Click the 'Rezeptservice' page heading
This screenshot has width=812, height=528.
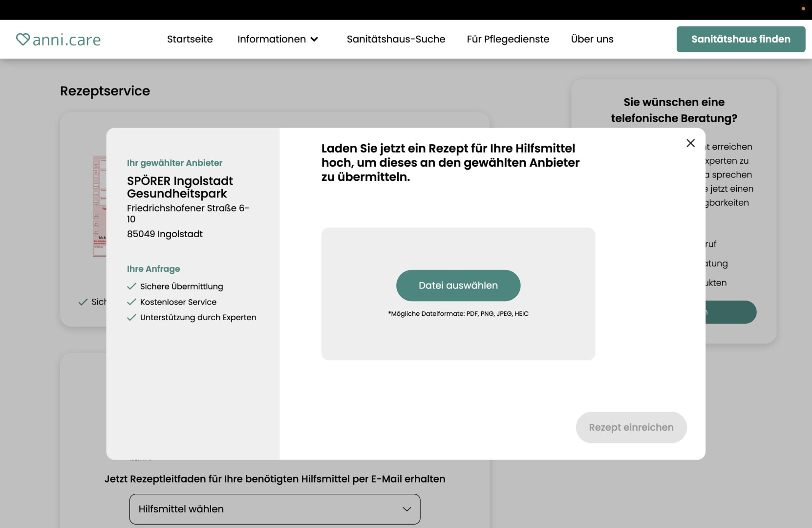coord(105,91)
